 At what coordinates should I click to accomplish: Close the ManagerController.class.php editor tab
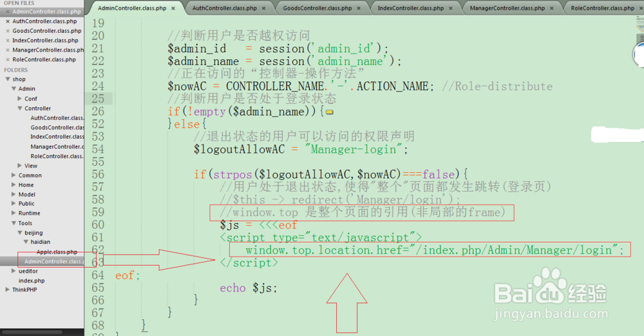coord(552,8)
